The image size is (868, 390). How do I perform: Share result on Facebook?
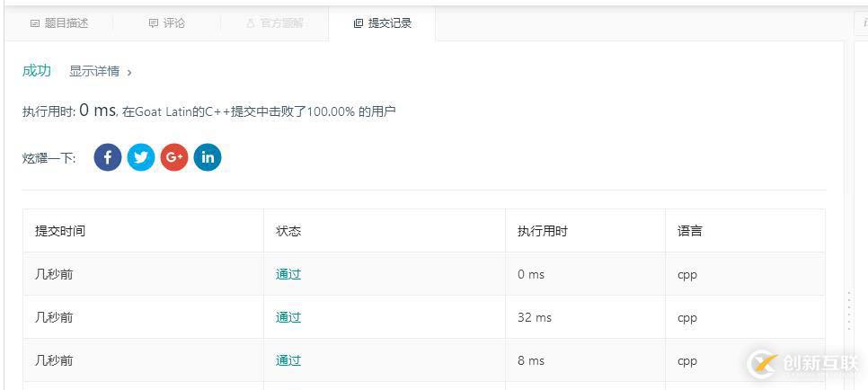point(108,157)
